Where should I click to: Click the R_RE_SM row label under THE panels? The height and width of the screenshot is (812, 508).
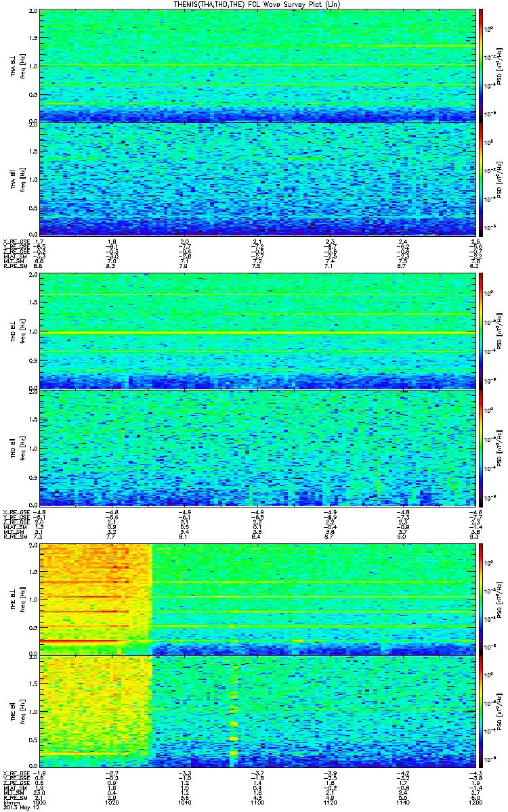(14, 798)
